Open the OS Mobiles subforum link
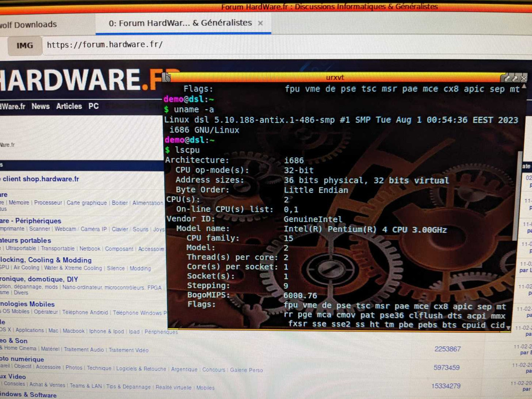Screen dimensions: 532x399 [x=15, y=311]
